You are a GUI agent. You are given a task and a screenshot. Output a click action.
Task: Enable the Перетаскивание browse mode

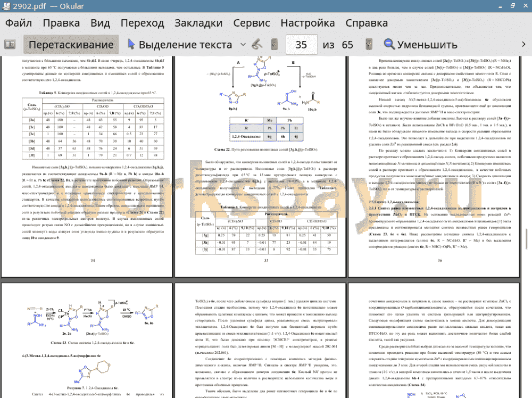tap(71, 45)
